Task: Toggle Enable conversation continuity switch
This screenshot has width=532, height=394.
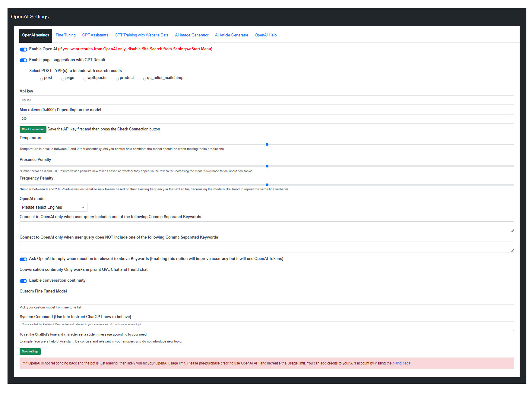Action: click(x=23, y=281)
